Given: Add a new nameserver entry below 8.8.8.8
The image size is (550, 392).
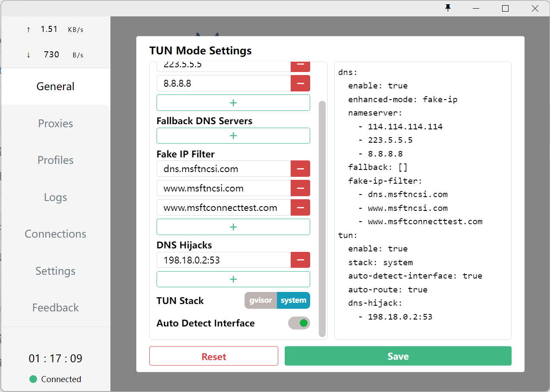Looking at the screenshot, I should tap(233, 103).
